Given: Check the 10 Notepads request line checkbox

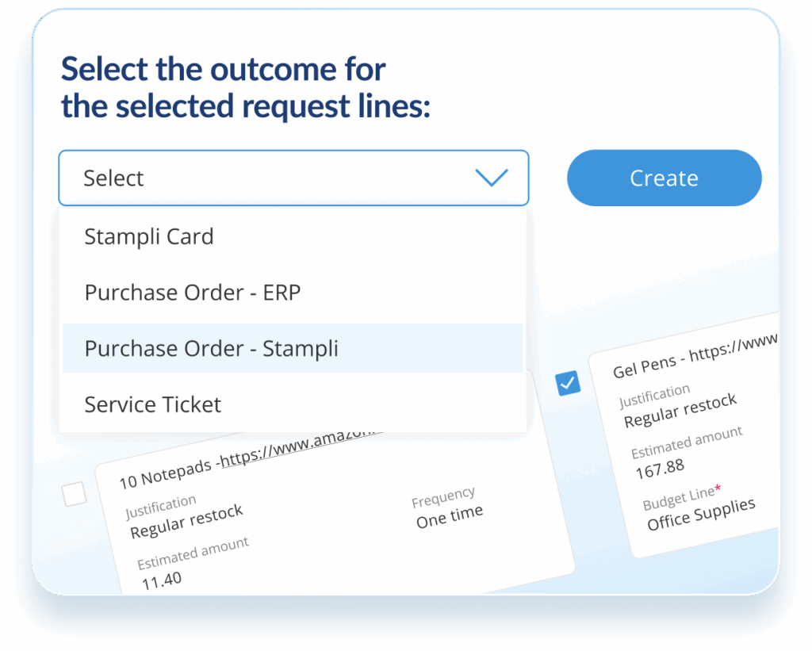Looking at the screenshot, I should (75, 495).
